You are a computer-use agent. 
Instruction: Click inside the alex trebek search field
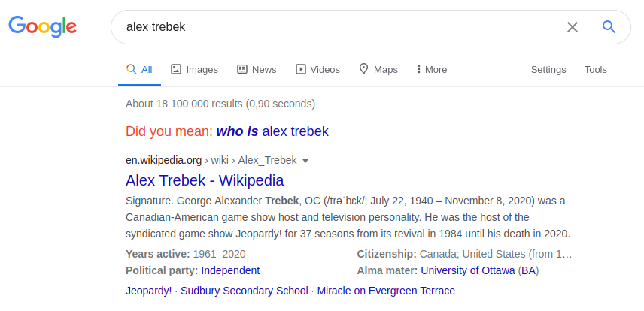(x=337, y=27)
